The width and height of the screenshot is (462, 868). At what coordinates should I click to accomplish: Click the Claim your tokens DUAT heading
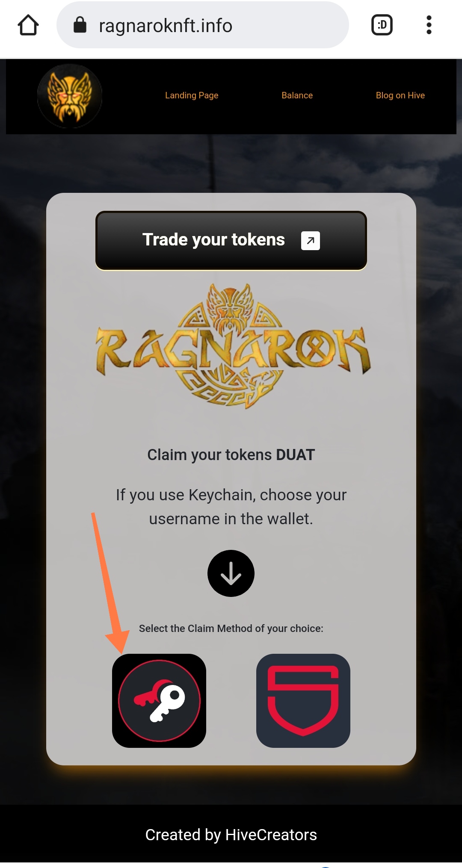[231, 455]
